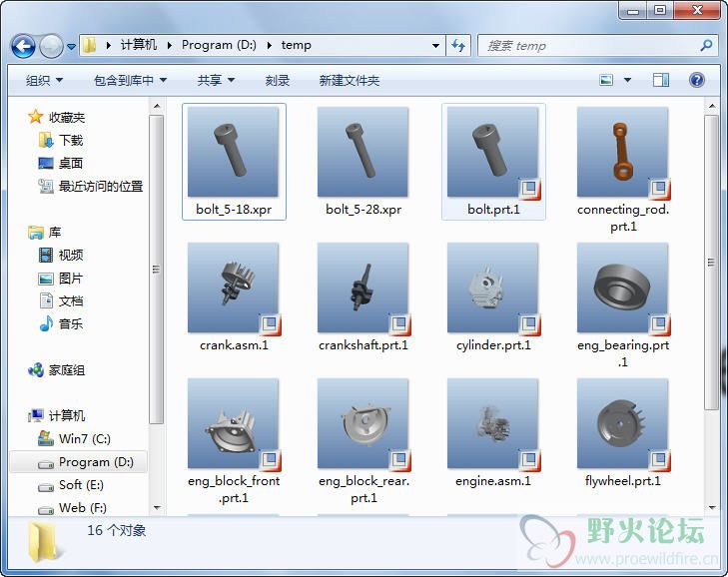Image resolution: width=728 pixels, height=577 pixels.
Task: Click 刻录 in the toolbar
Action: click(278, 80)
